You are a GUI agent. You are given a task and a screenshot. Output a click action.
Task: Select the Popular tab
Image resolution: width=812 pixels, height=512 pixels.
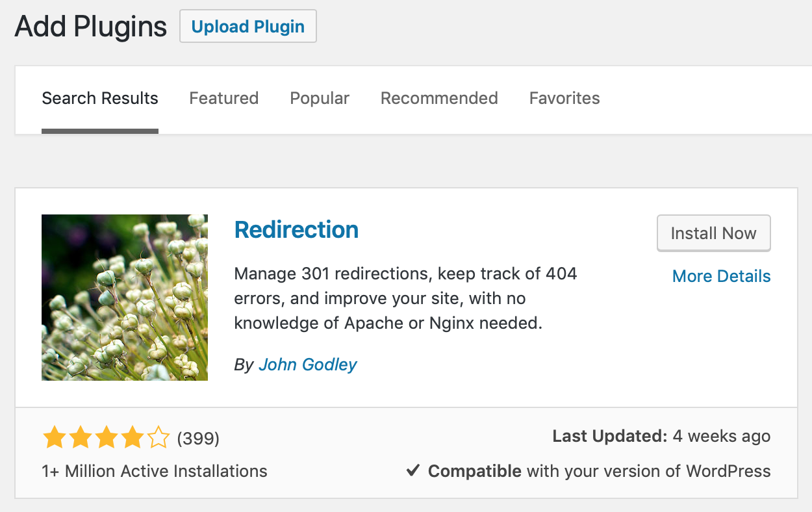(x=320, y=98)
